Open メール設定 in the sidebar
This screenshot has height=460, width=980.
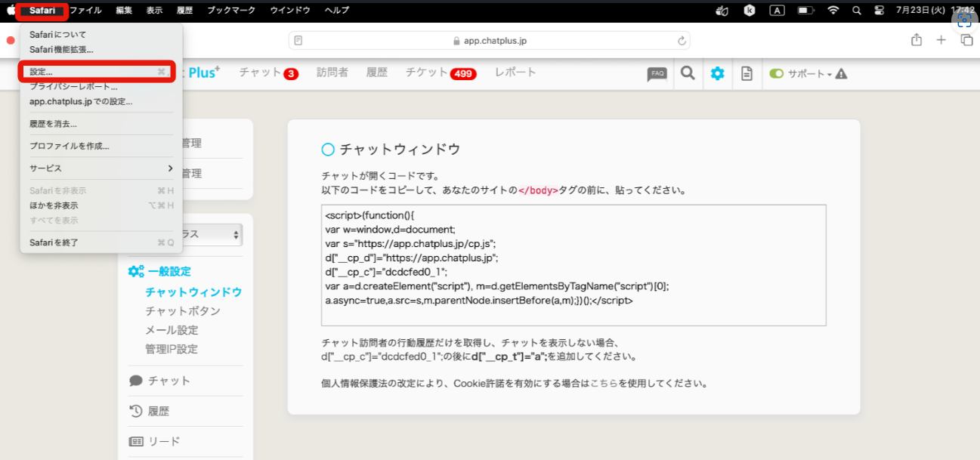(x=172, y=330)
